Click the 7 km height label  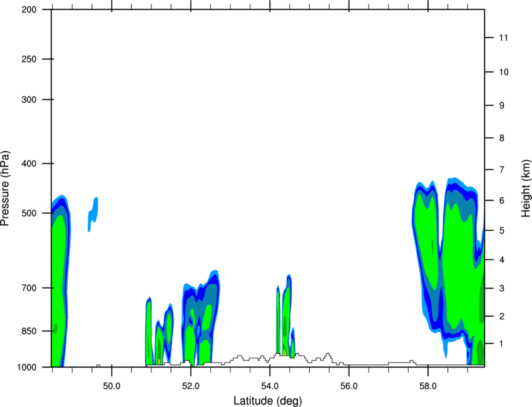coord(502,170)
